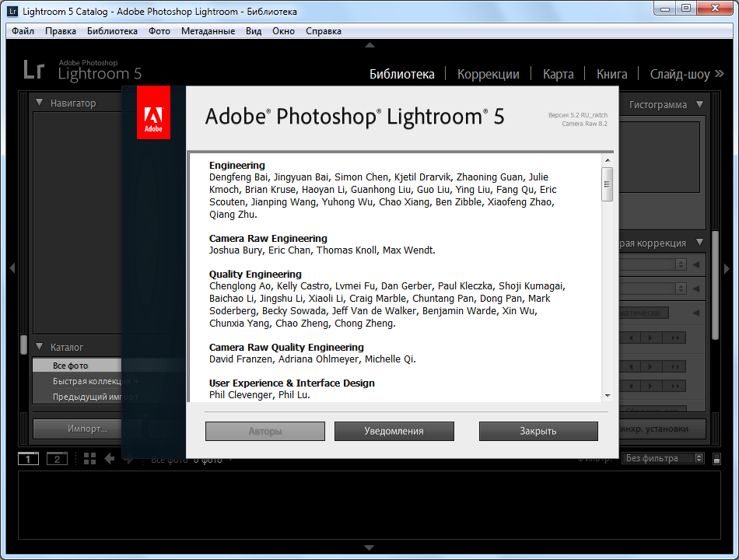Click a double-arrow increase button in Quick Develop
This screenshot has width=739, height=560.
[675, 338]
